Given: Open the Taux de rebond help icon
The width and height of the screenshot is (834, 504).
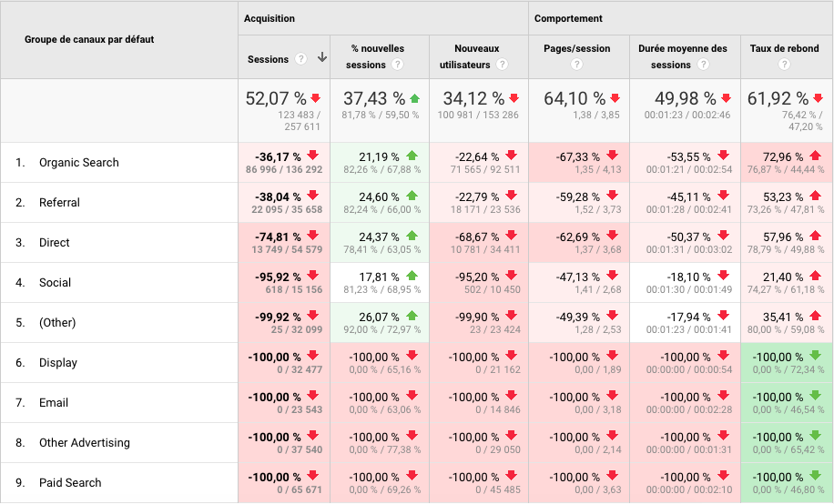Looking at the screenshot, I should [x=784, y=66].
